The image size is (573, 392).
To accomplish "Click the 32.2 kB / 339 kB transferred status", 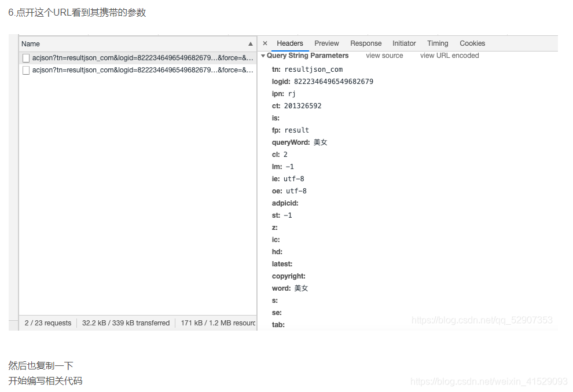I will (x=126, y=323).
